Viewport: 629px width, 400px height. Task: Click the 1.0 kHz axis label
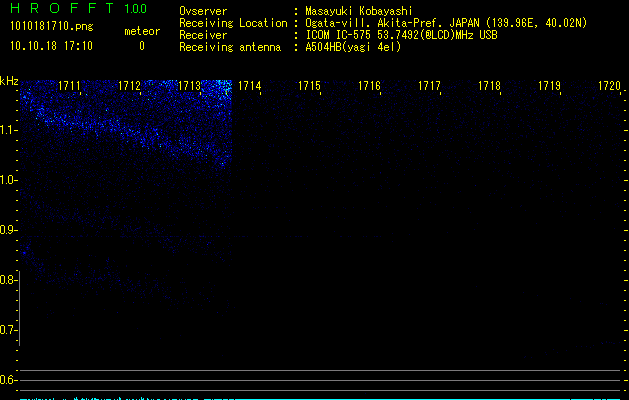(8, 180)
